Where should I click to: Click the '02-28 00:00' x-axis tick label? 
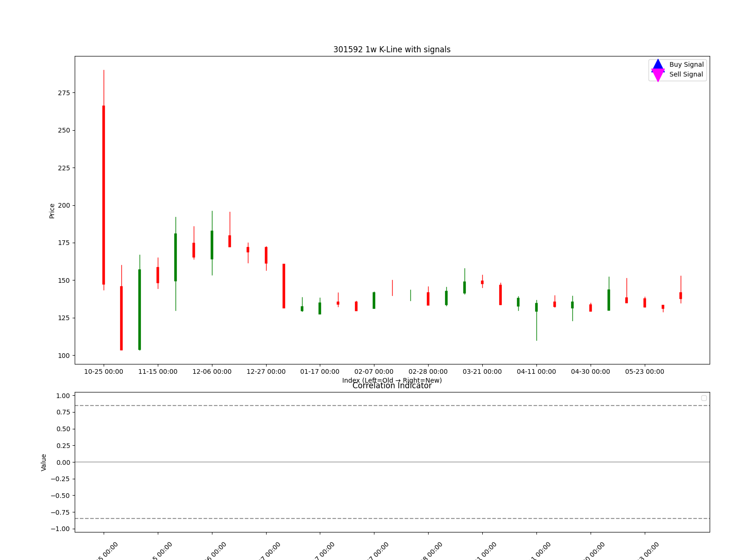tap(428, 371)
